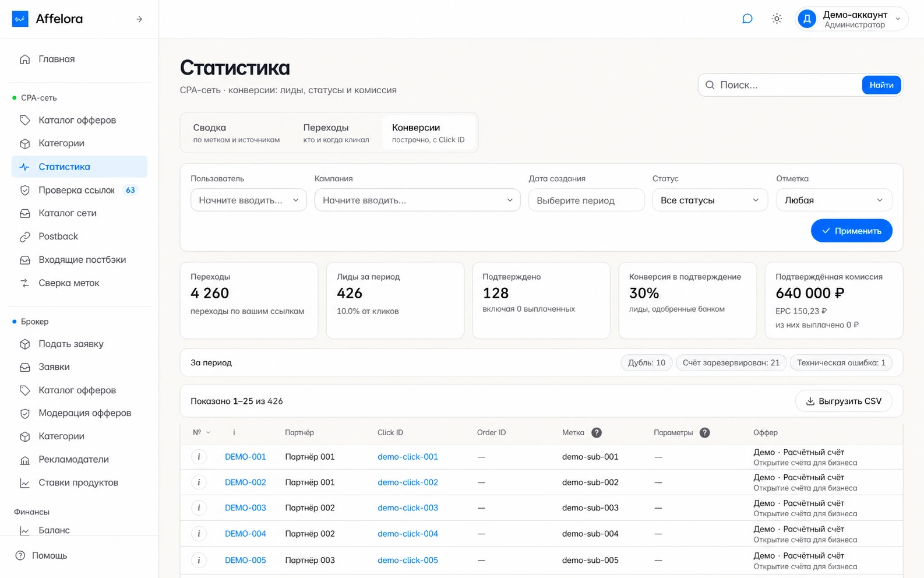Open CPA-сеть Каталог офферов
924x578 pixels.
coord(79,120)
